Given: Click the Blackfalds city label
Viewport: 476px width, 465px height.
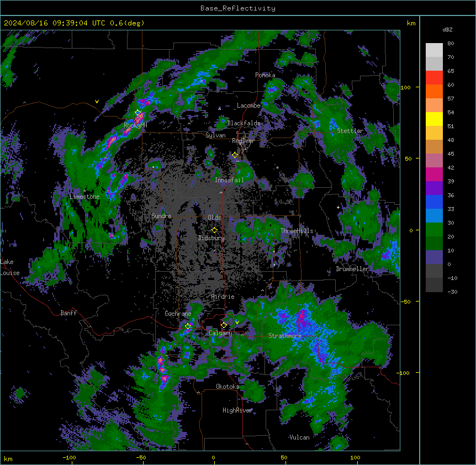Looking at the screenshot, I should 244,123.
